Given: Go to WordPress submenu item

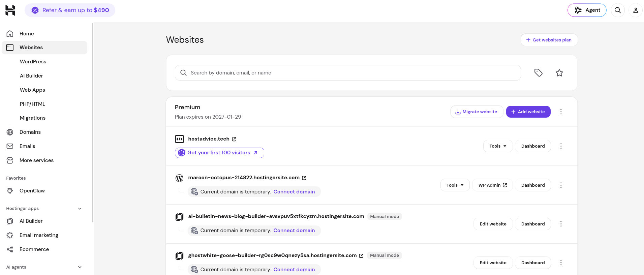Looking at the screenshot, I should tap(33, 62).
